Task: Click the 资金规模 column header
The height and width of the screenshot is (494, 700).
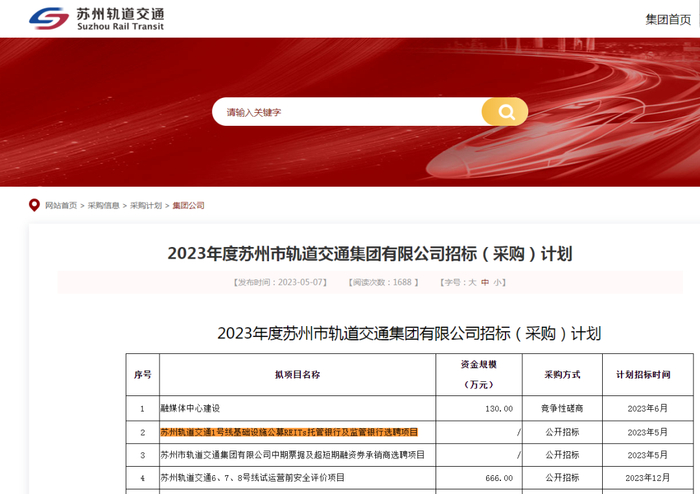Action: pos(479,374)
